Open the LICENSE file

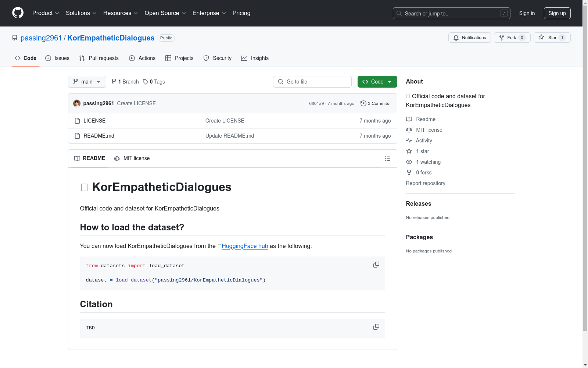[94, 121]
